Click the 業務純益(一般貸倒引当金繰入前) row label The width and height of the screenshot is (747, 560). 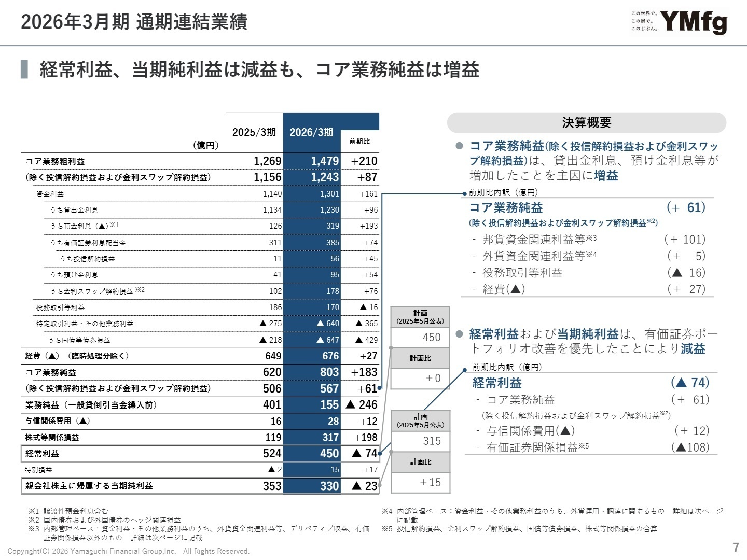tap(91, 405)
